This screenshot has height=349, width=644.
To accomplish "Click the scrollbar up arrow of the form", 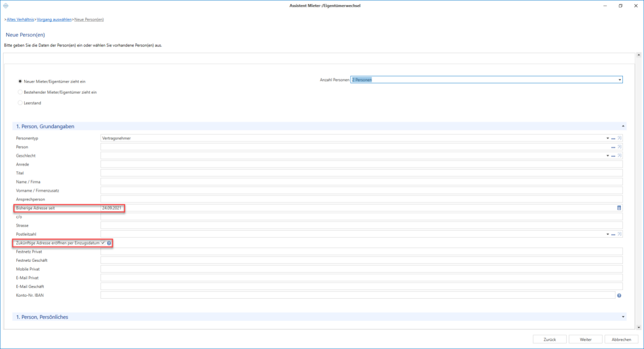I will pyautogui.click(x=639, y=56).
